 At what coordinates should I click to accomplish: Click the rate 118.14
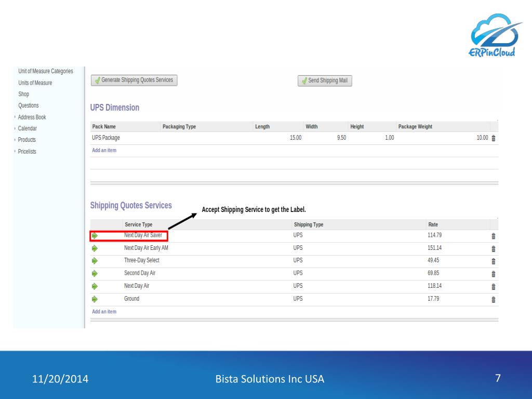435,286
